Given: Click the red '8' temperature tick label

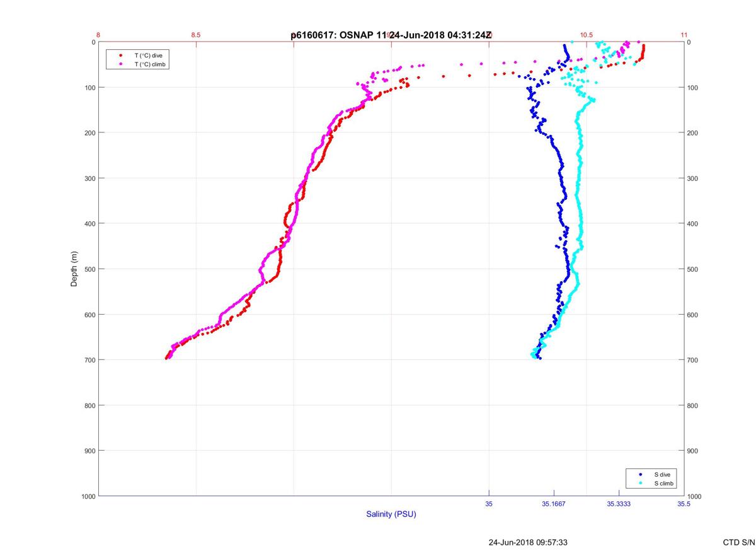Looking at the screenshot, I should pyautogui.click(x=98, y=35).
